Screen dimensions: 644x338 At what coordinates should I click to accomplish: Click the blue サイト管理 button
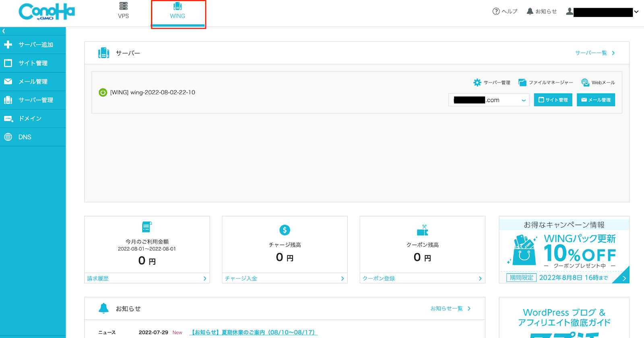pos(553,100)
